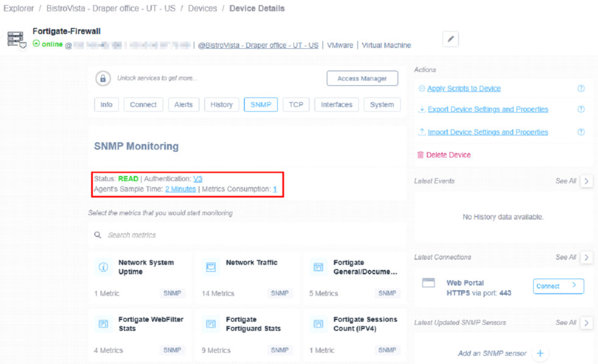The height and width of the screenshot is (364, 598).
Task: Click See All next to Latest Updated SNMP Sensors
Action: (566, 323)
